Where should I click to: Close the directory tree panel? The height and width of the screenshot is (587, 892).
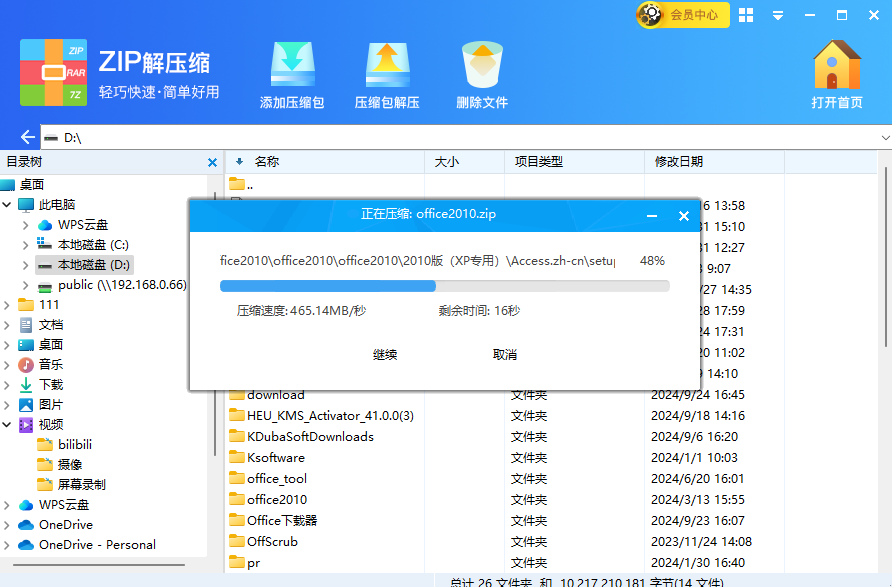pyautogui.click(x=212, y=162)
